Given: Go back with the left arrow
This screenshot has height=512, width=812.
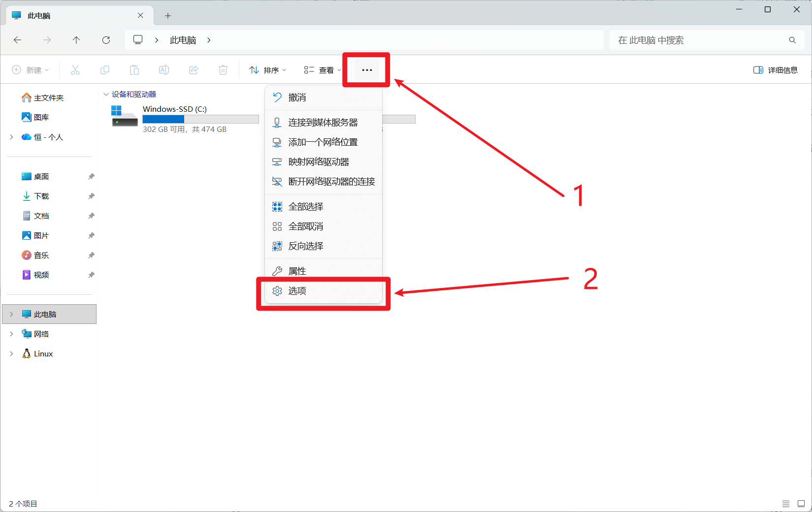Looking at the screenshot, I should pyautogui.click(x=18, y=40).
